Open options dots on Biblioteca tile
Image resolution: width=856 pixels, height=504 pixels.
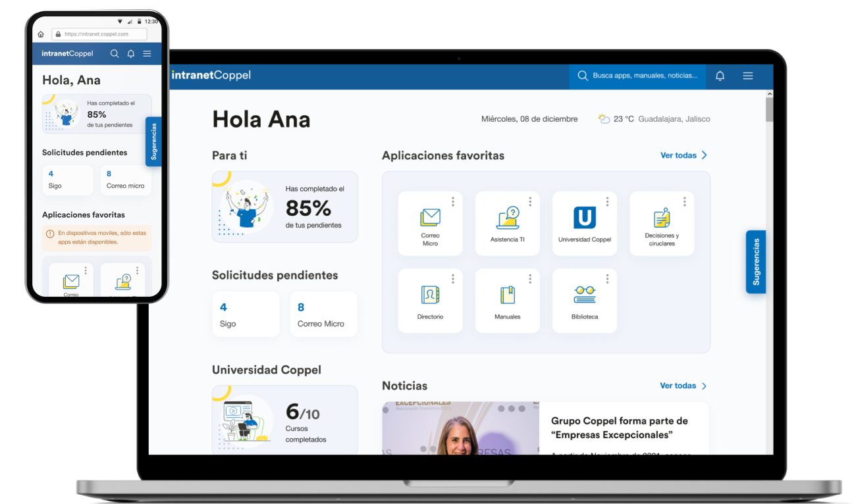click(x=607, y=279)
